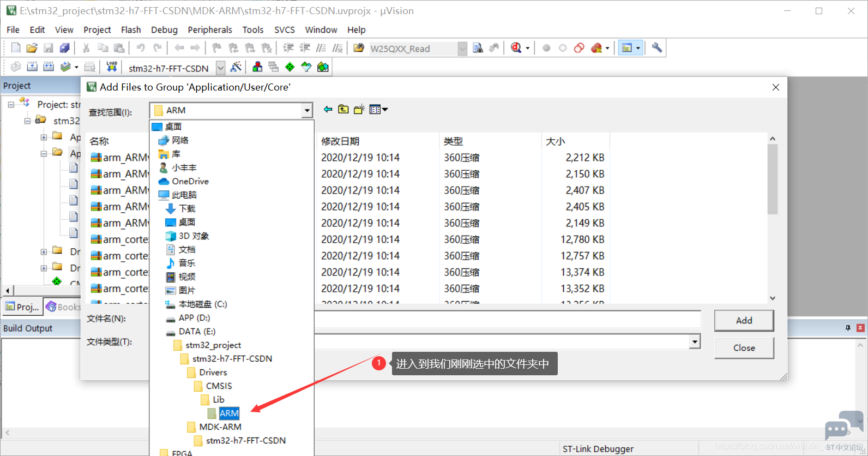Click the Paste toolbar icon
Viewport: 868px width, 456px height.
click(119, 48)
